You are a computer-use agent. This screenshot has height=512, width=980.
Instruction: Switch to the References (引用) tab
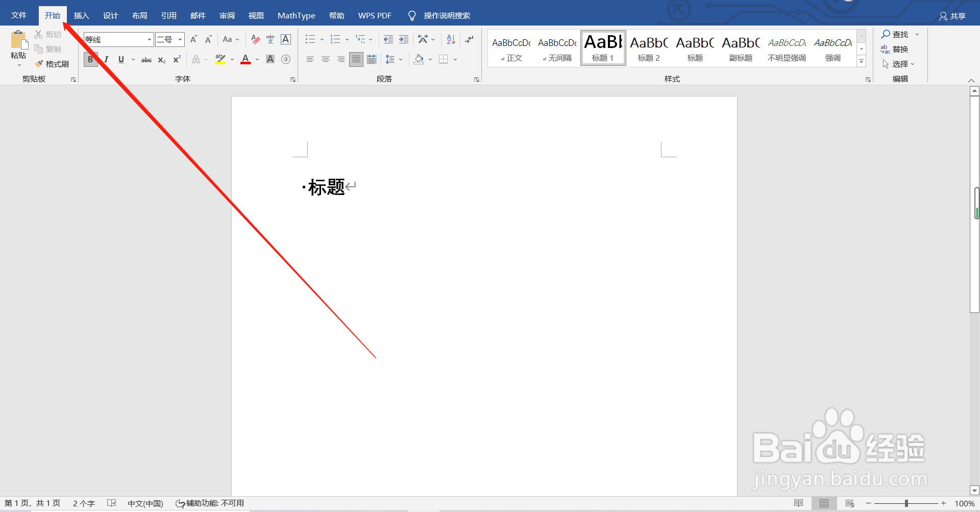168,16
